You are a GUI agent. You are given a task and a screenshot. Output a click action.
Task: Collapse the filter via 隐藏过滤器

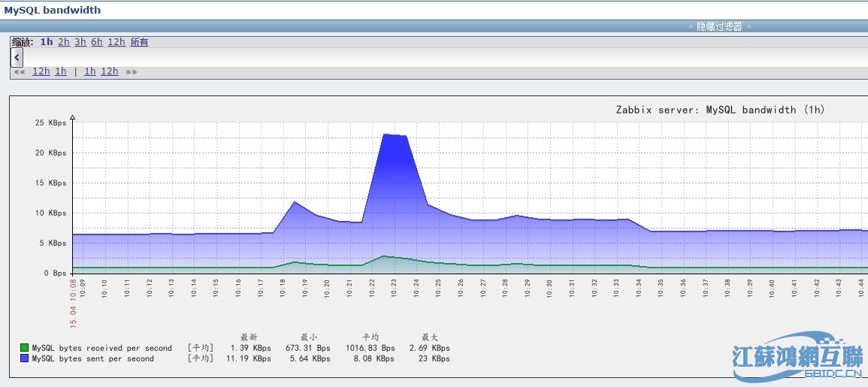[719, 26]
